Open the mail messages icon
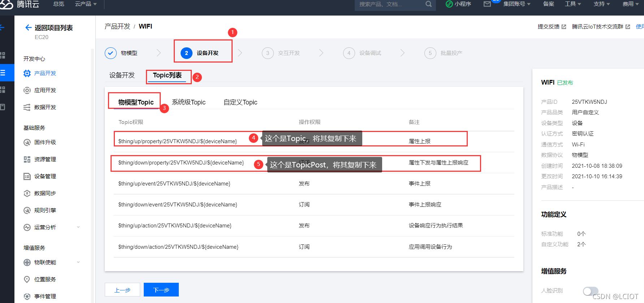 (x=487, y=4)
